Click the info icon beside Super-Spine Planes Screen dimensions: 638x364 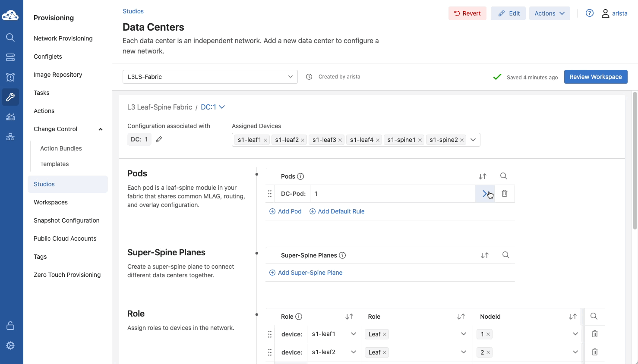[x=342, y=255]
